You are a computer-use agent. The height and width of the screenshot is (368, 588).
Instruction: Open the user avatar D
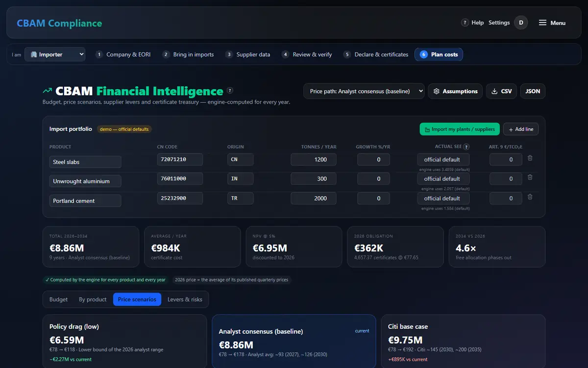click(521, 23)
